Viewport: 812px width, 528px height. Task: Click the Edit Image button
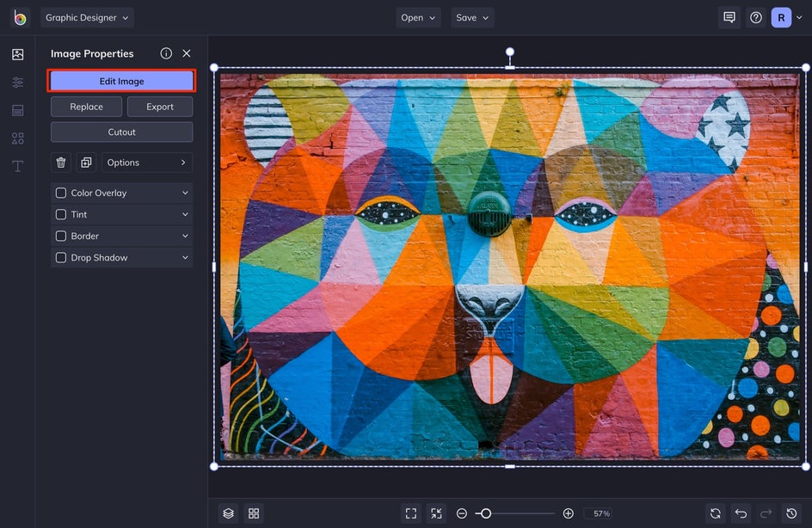click(x=121, y=81)
